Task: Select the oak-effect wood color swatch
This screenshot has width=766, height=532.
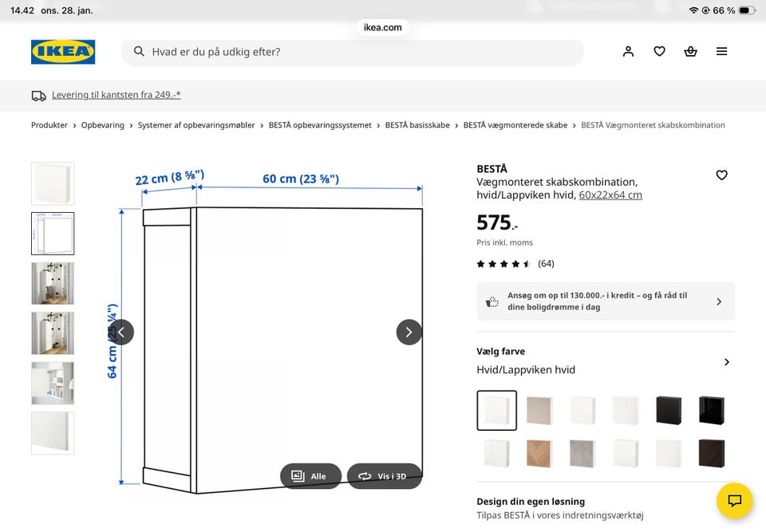Action: [539, 453]
